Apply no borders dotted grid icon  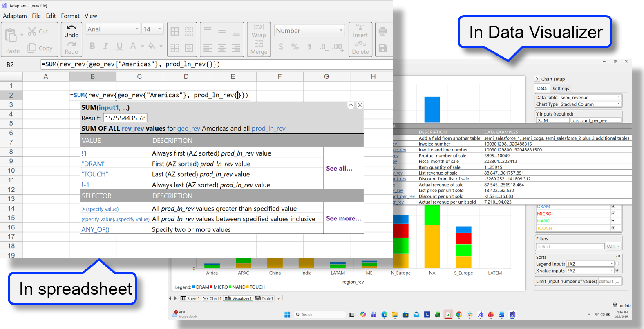click(x=189, y=31)
